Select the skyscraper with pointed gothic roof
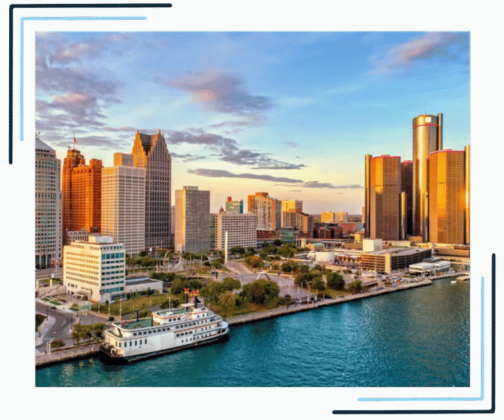The height and width of the screenshot is (420, 504). pyautogui.click(x=153, y=187)
